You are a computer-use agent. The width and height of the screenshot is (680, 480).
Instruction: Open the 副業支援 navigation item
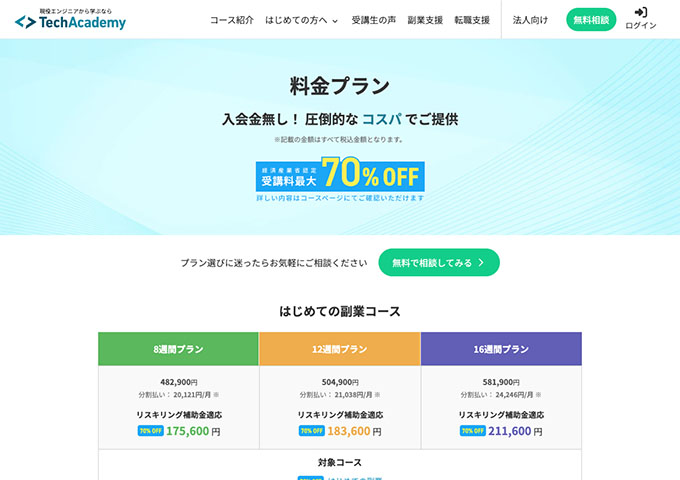pos(425,20)
